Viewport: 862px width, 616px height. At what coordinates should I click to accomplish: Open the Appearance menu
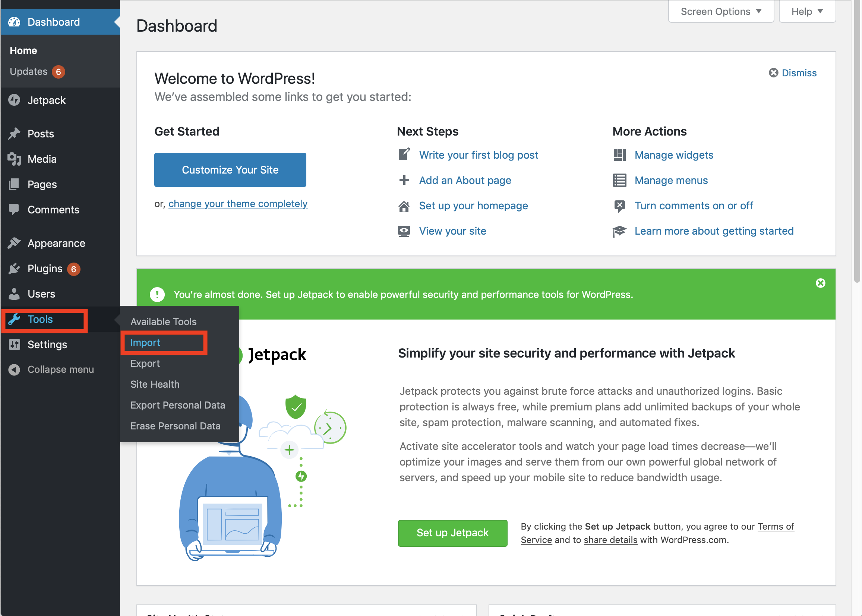tap(60, 243)
